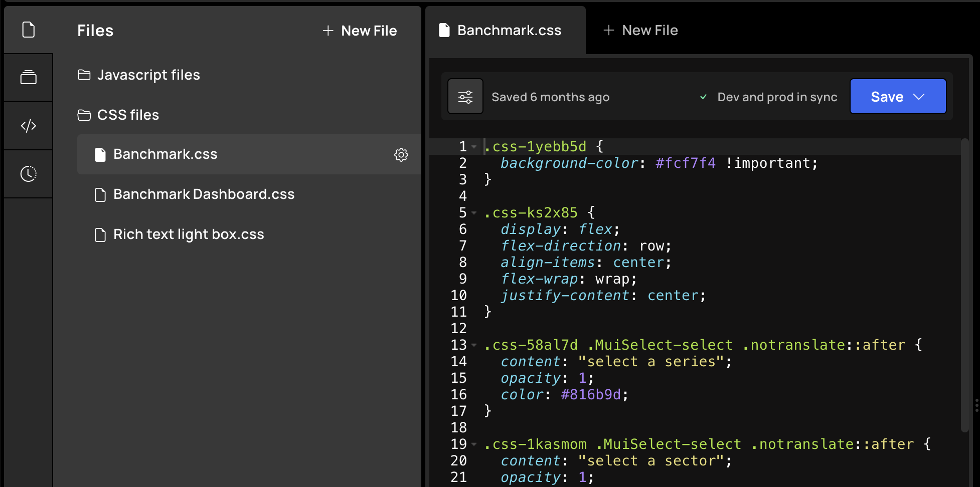Open the stacked layers sidebar icon
Screen dimensions: 980x487
29,77
